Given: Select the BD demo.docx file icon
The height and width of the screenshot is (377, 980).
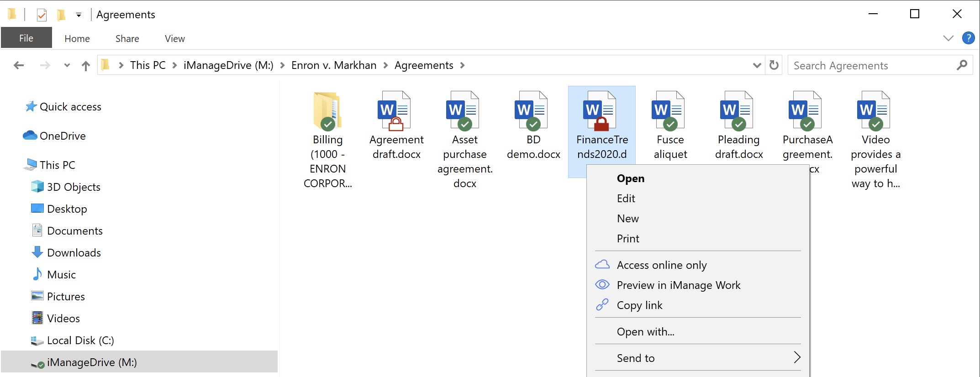Looking at the screenshot, I should pos(532,111).
